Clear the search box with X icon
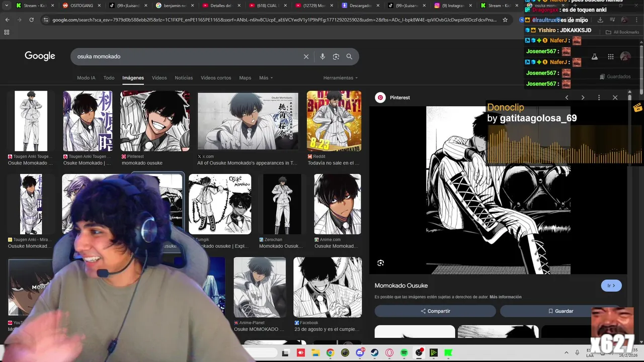Viewport: 644px width, 362px height. [x=306, y=57]
